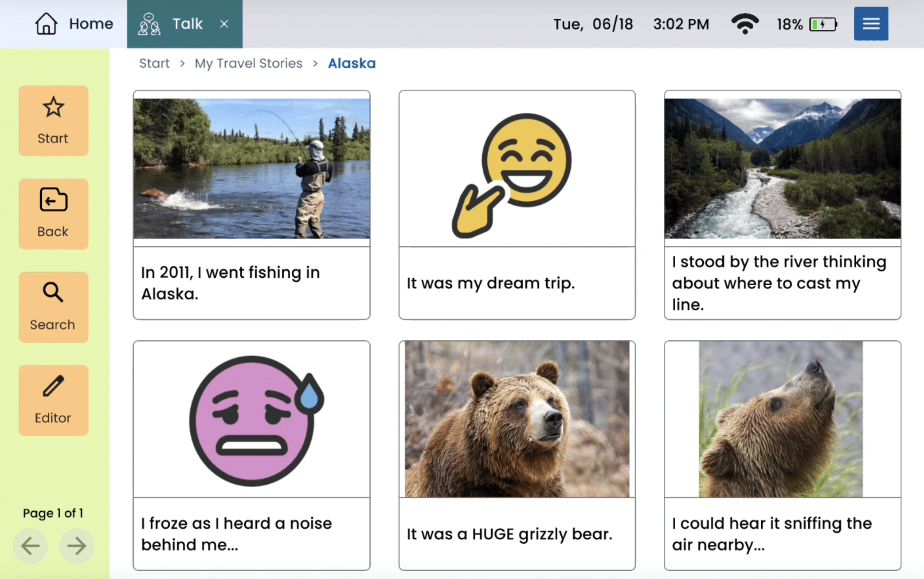The width and height of the screenshot is (924, 579).
Task: Close the Talk tab
Action: [x=224, y=24]
